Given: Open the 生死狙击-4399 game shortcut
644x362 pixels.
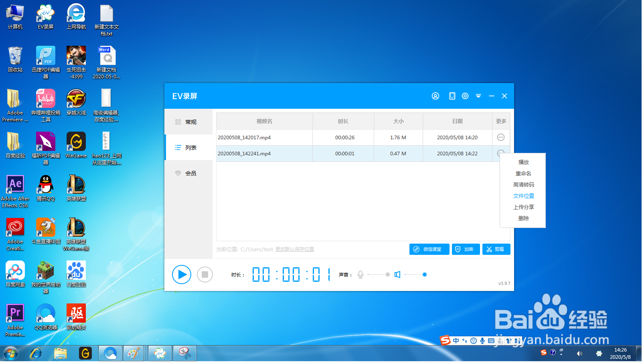Looking at the screenshot, I should [x=76, y=63].
